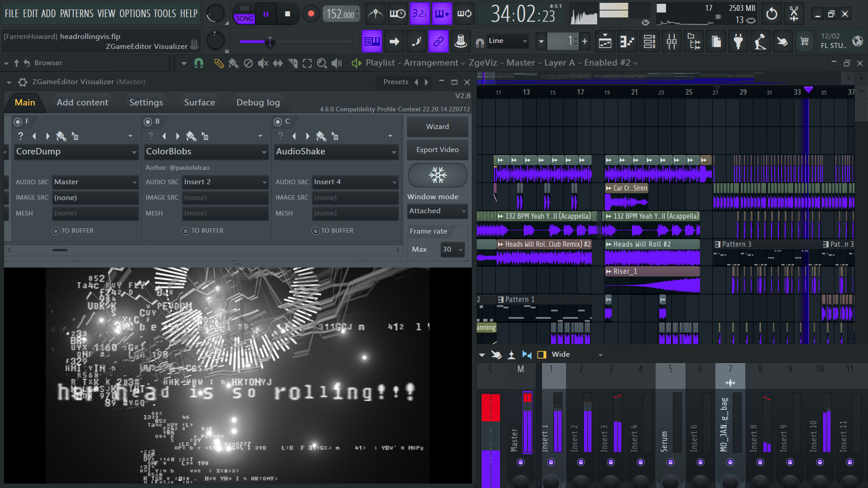868x488 pixels.
Task: Click Export Video button
Action: coord(437,150)
